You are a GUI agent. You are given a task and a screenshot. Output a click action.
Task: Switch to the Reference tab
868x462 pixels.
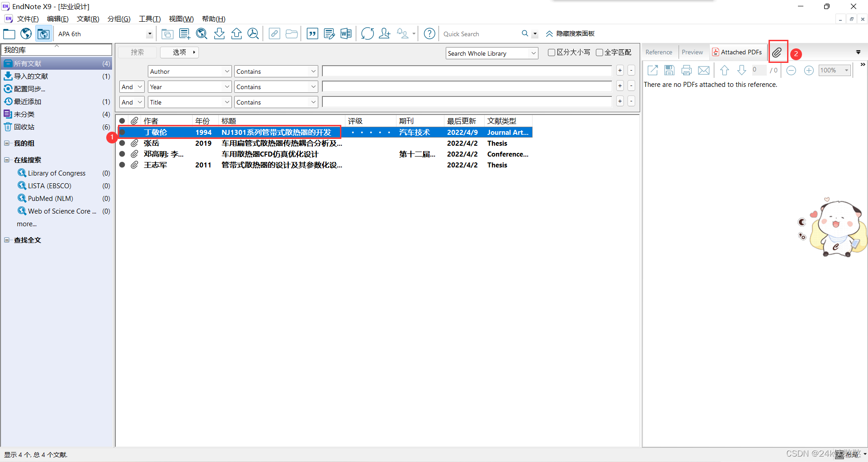coord(659,52)
